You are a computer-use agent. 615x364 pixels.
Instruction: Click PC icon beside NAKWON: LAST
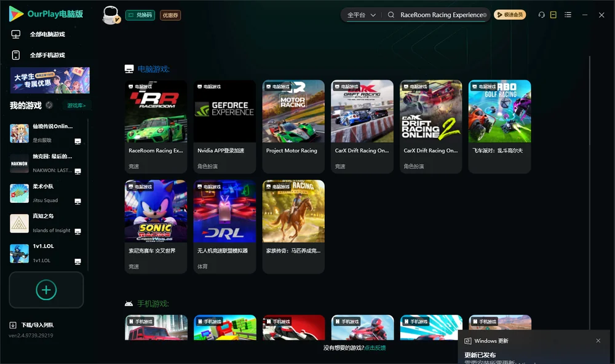point(77,171)
